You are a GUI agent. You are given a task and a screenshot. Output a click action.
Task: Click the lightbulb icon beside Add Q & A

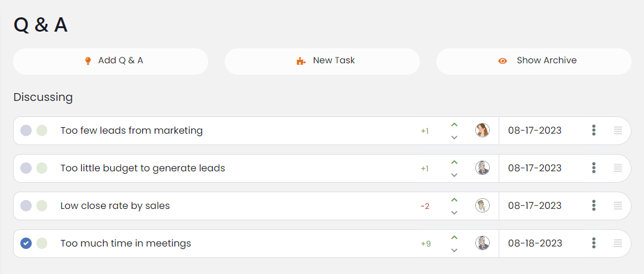pos(88,61)
